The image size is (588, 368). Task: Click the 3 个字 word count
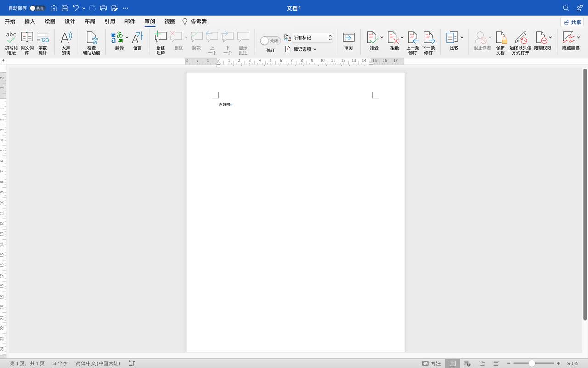[x=60, y=363]
